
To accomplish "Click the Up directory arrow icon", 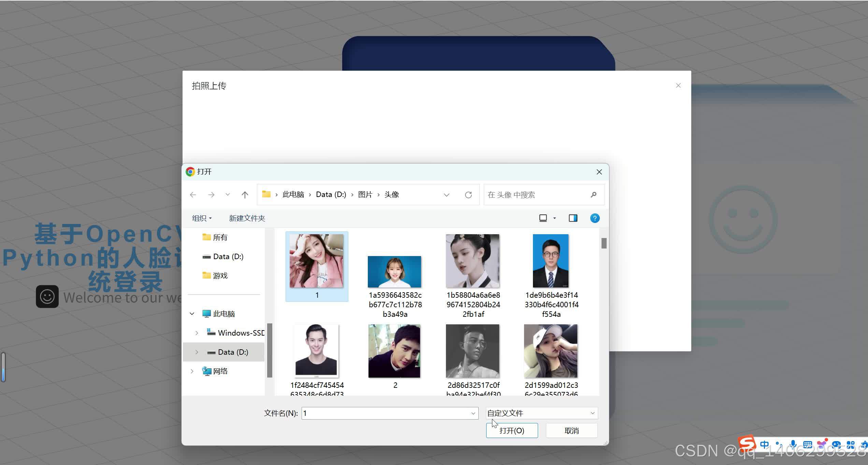I will (245, 195).
